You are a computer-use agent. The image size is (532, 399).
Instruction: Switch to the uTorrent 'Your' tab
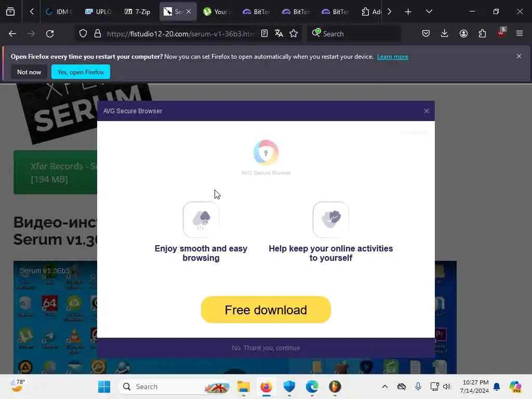click(x=217, y=12)
